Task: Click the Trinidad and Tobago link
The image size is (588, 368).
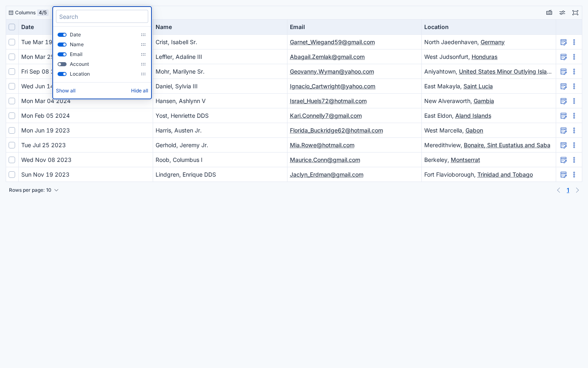Action: pos(505,175)
